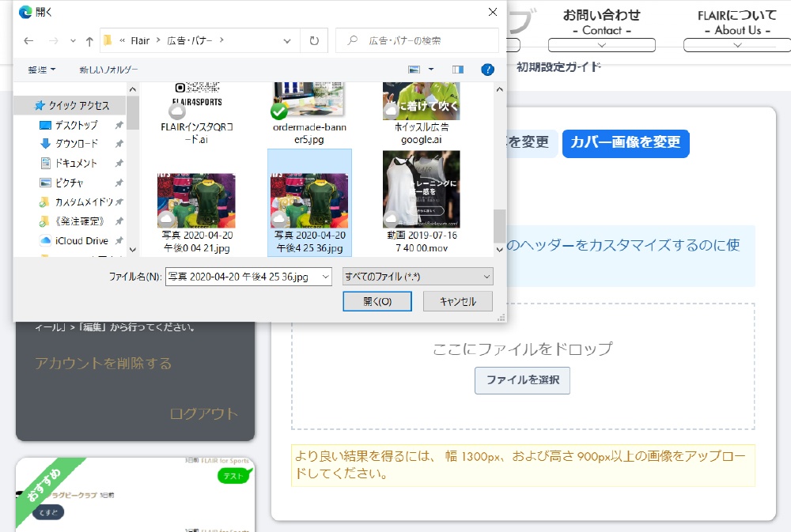Open the FLAIRについて About Us menu
The width and height of the screenshot is (791, 532).
pos(737,23)
